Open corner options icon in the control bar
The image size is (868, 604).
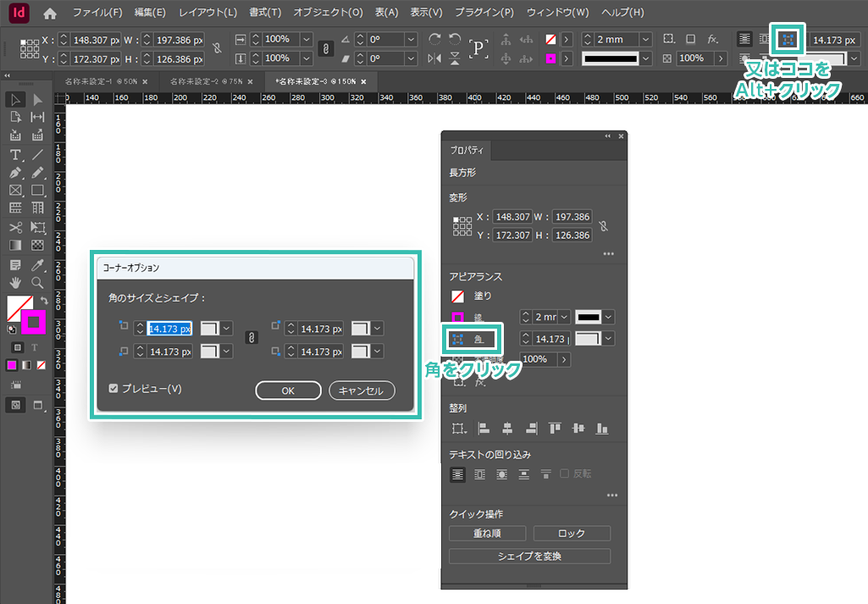(x=788, y=39)
